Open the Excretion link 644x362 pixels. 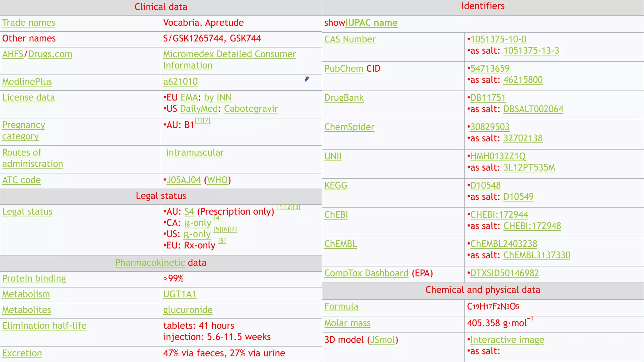[x=22, y=353]
